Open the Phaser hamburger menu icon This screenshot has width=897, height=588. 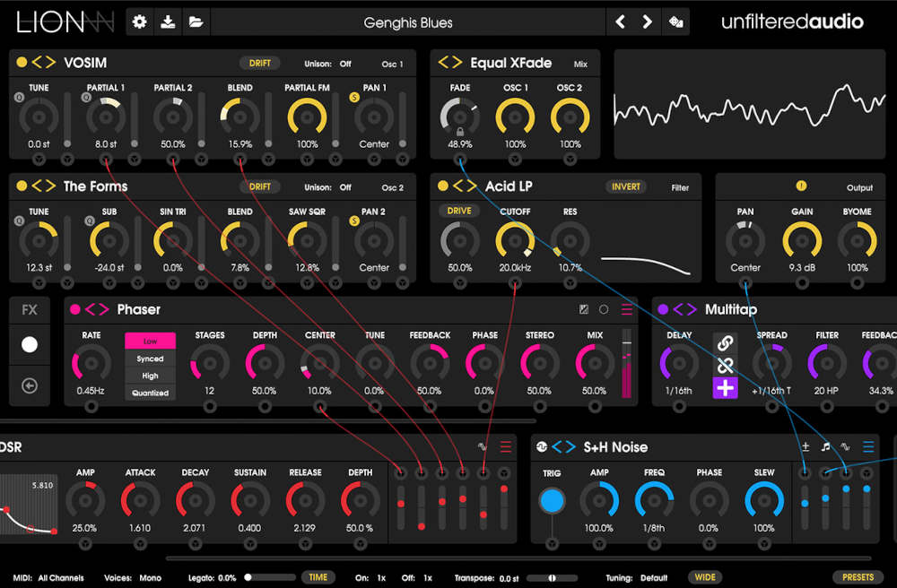pos(628,309)
